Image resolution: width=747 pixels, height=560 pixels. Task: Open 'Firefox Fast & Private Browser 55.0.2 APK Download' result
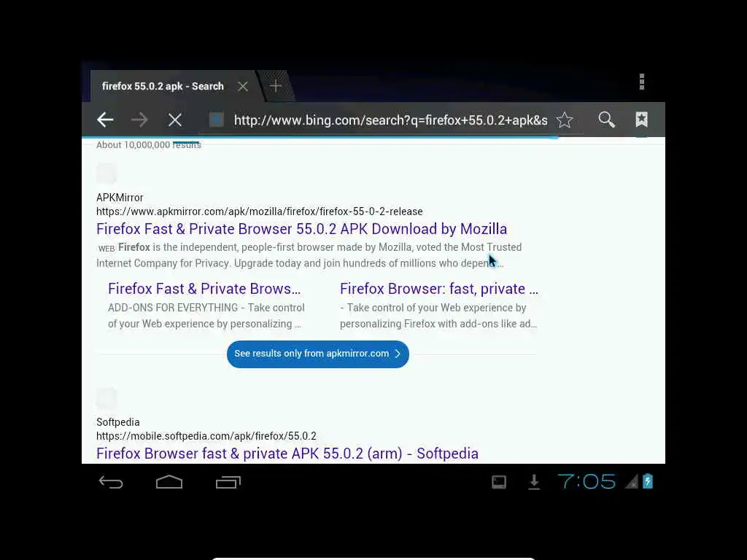click(301, 229)
